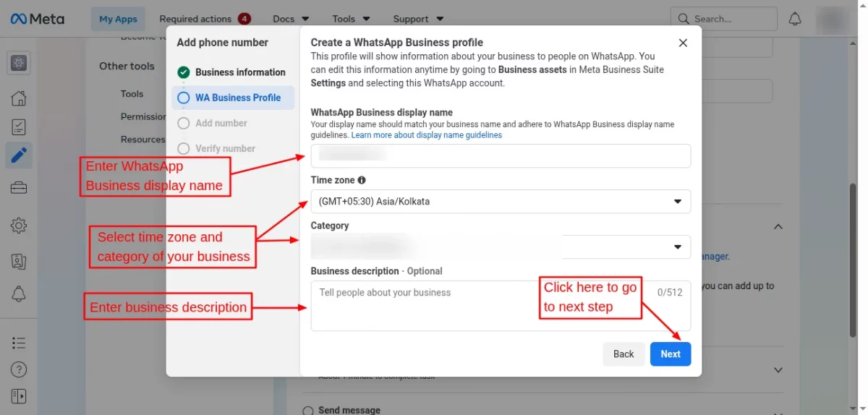Open the briefcase icon in left sidebar

tap(19, 188)
